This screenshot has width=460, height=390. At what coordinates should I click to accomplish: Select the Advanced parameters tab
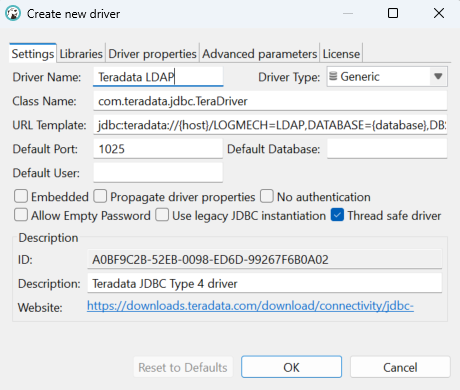tap(259, 54)
